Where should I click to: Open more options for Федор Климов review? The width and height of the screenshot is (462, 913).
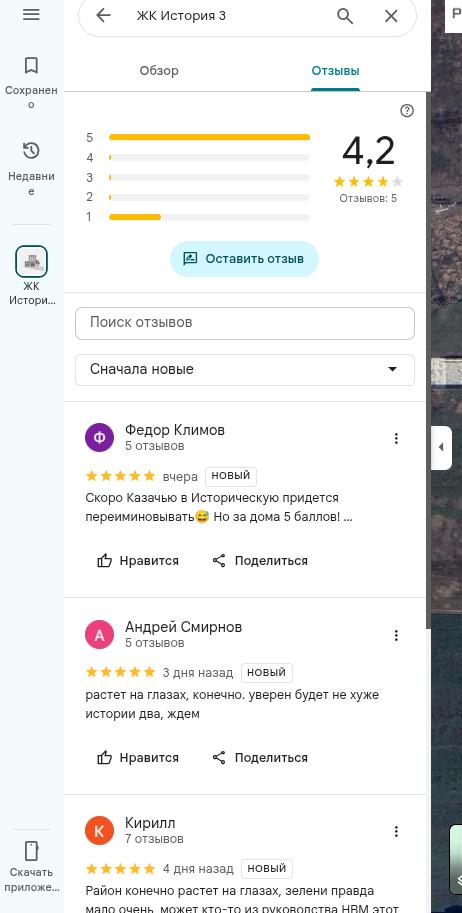(396, 438)
